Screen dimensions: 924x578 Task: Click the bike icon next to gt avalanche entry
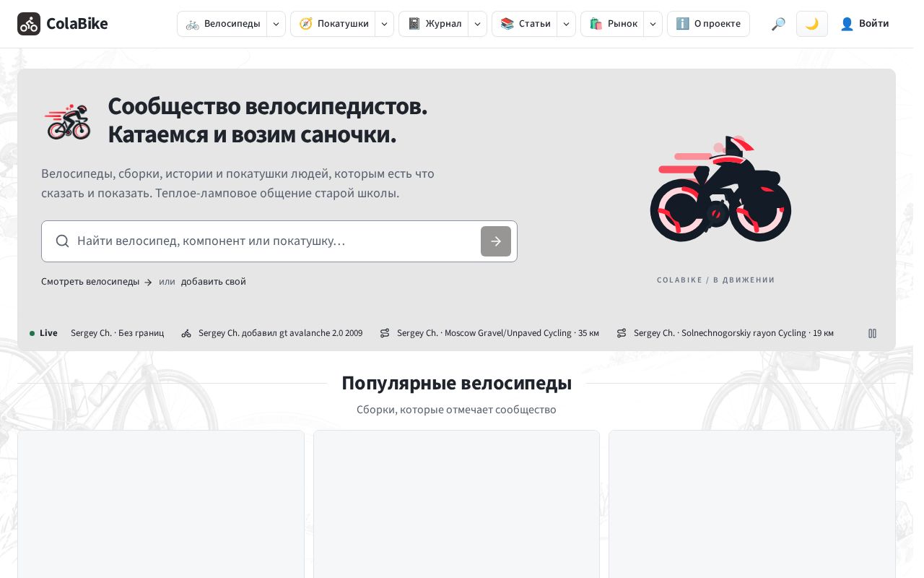186,333
